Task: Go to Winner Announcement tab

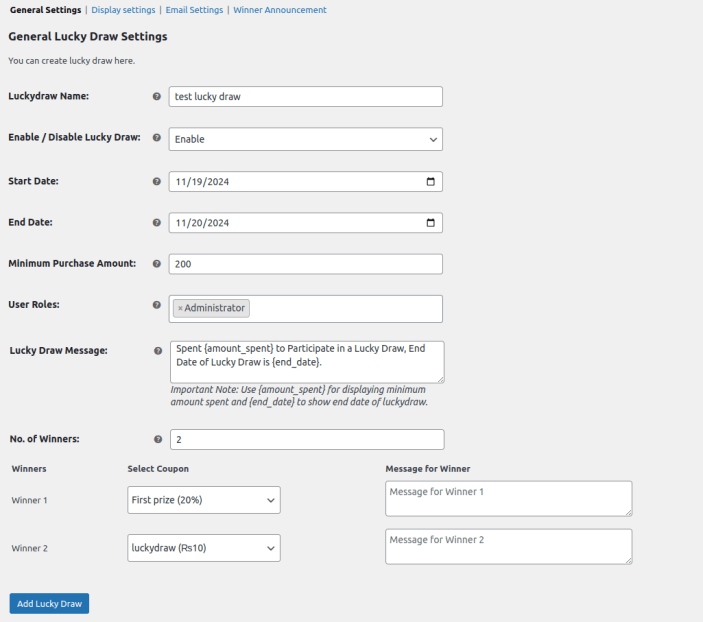Action: [280, 10]
